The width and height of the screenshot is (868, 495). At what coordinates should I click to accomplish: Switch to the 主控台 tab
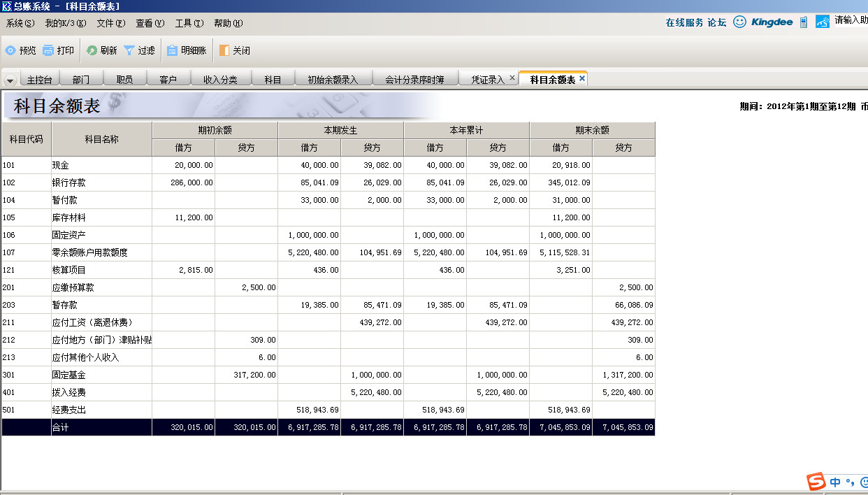pyautogui.click(x=39, y=80)
